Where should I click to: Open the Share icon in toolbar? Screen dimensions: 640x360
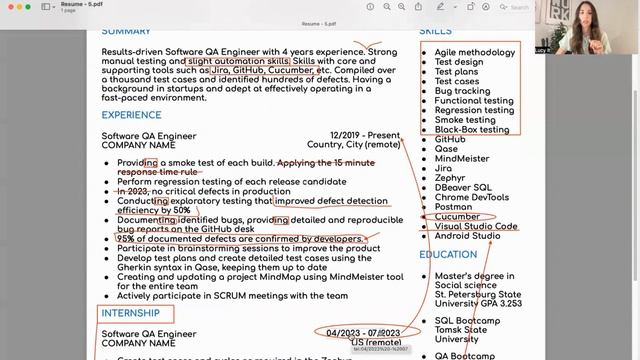point(418,7)
